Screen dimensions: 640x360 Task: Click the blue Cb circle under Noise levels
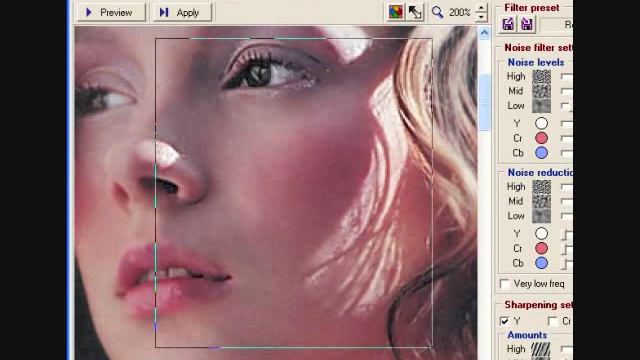click(541, 153)
